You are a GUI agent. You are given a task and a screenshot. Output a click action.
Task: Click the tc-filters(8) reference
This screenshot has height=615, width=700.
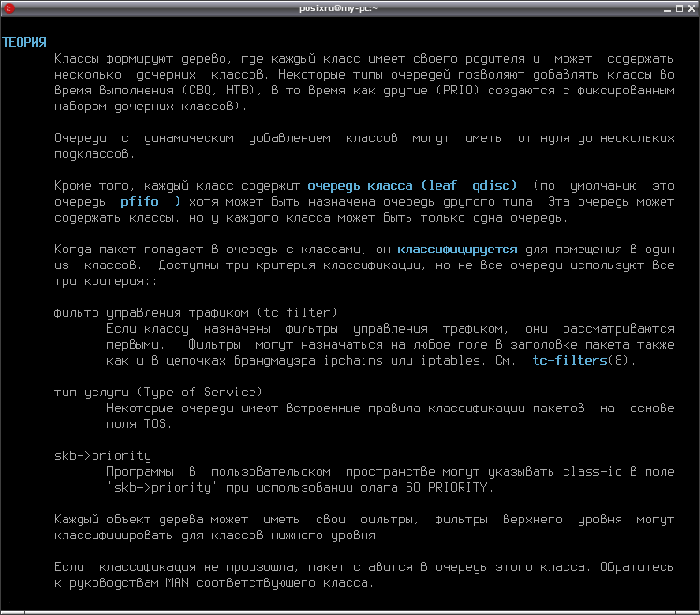point(583,360)
